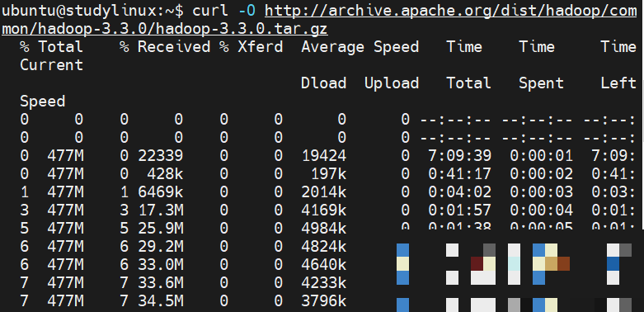Select the download speed 4233k
Image resolution: width=644 pixels, height=312 pixels.
pyautogui.click(x=324, y=282)
